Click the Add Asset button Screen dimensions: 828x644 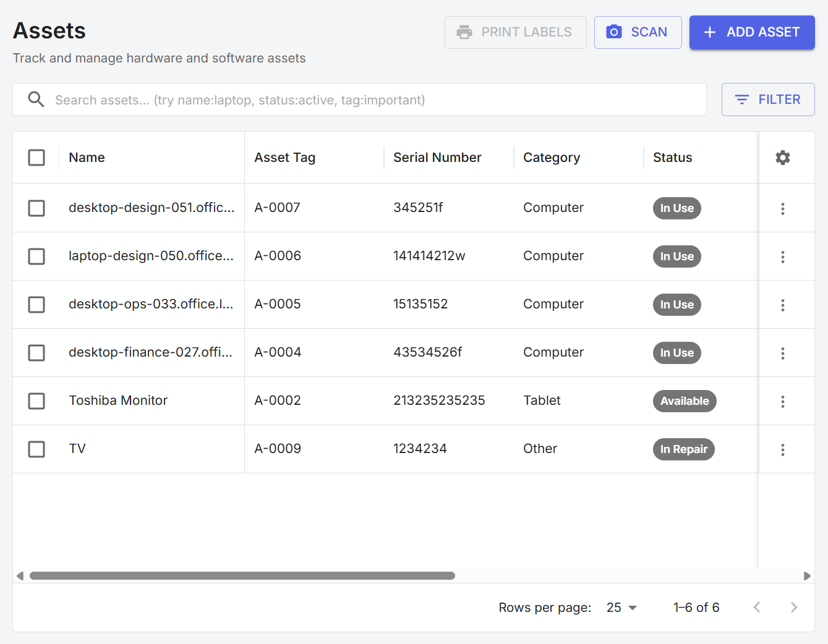click(751, 32)
